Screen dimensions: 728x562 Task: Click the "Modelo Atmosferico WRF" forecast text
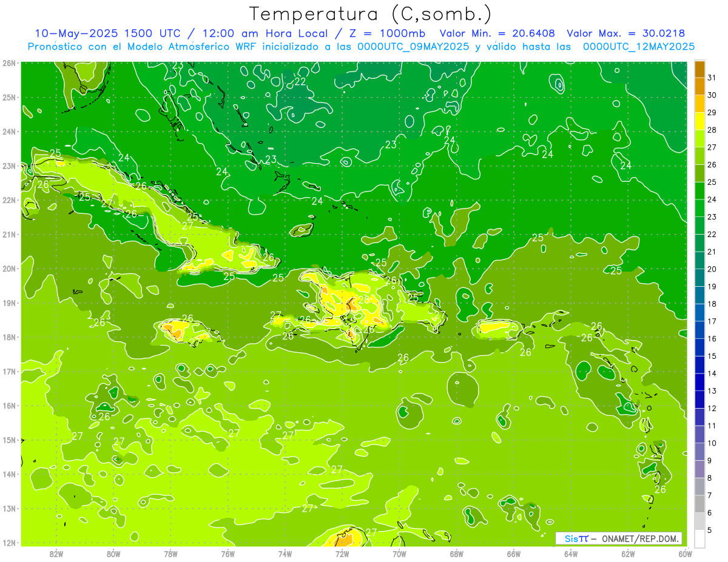click(191, 47)
